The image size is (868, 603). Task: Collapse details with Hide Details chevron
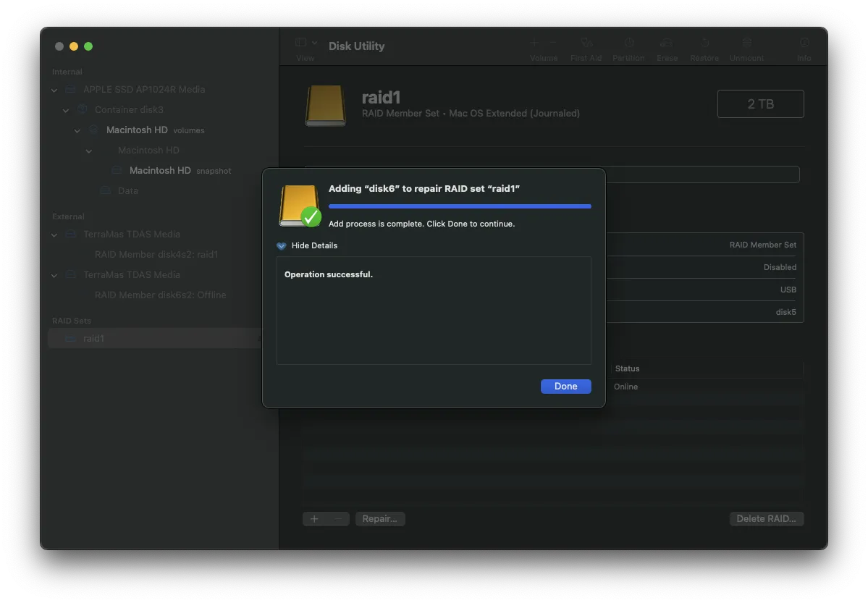(x=281, y=245)
